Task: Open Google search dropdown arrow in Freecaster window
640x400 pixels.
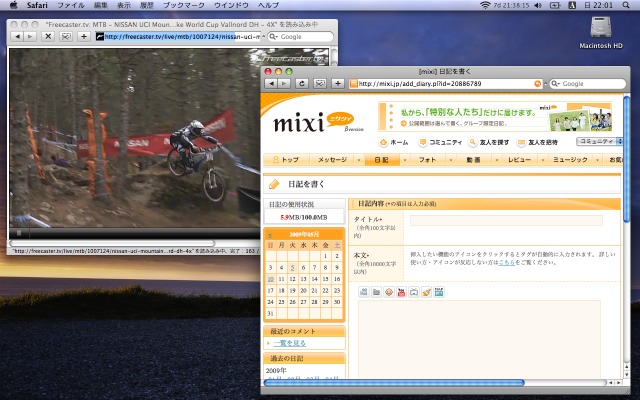Action: pyautogui.click(x=273, y=37)
